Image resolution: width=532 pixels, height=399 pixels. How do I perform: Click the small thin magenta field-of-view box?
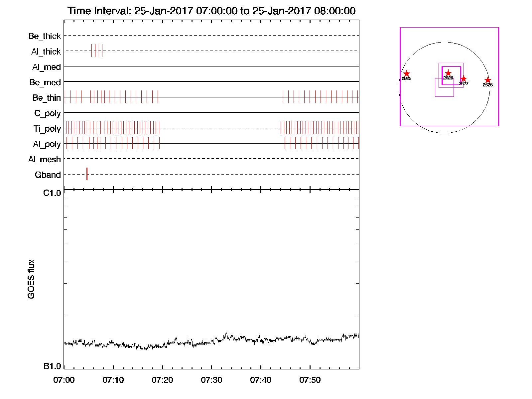[444, 87]
